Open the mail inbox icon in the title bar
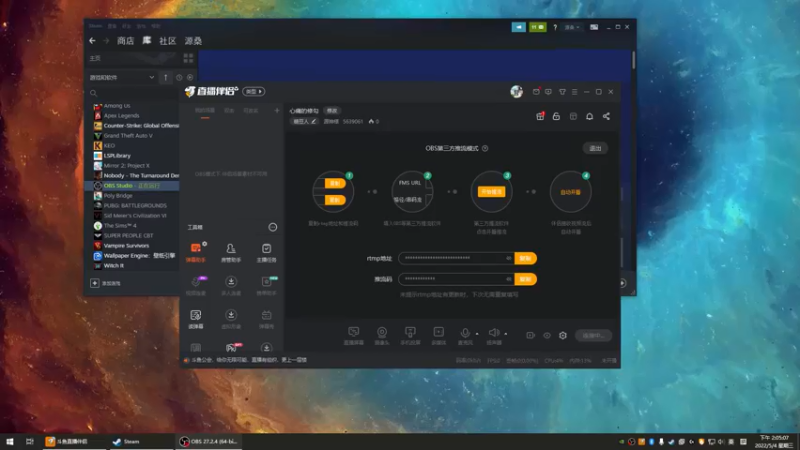This screenshot has width=800, height=450. tap(536, 92)
